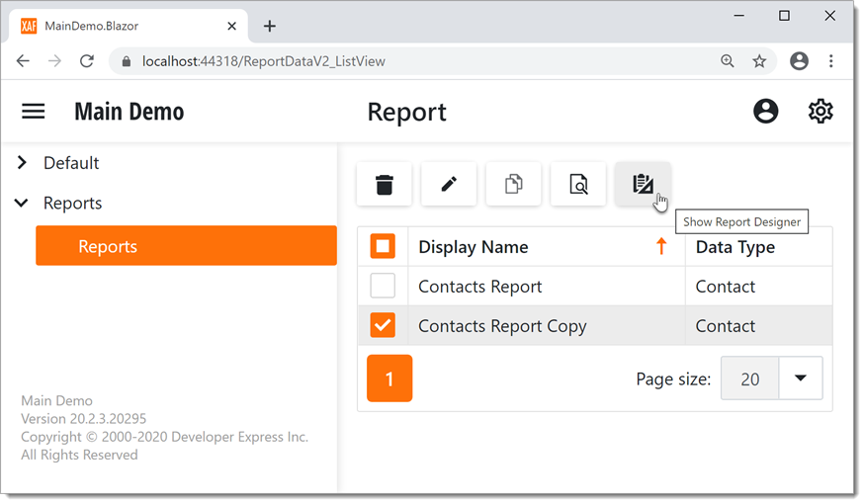The width and height of the screenshot is (864, 504).
Task: Click the Page size value 20 field
Action: (750, 378)
